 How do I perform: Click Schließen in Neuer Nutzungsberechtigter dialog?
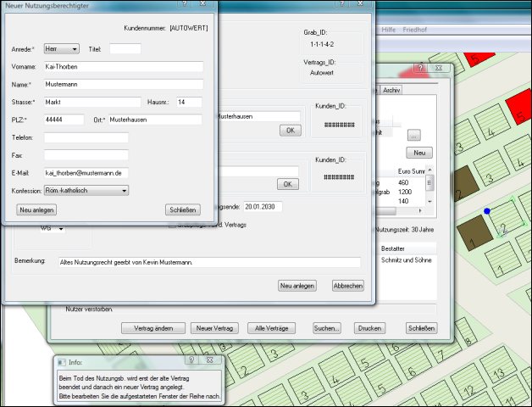pyautogui.click(x=182, y=210)
